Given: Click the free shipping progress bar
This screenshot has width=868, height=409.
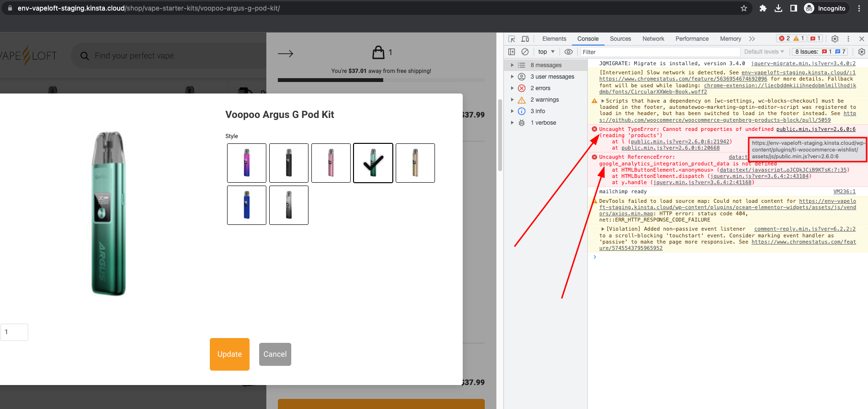Looking at the screenshot, I should pyautogui.click(x=381, y=80).
